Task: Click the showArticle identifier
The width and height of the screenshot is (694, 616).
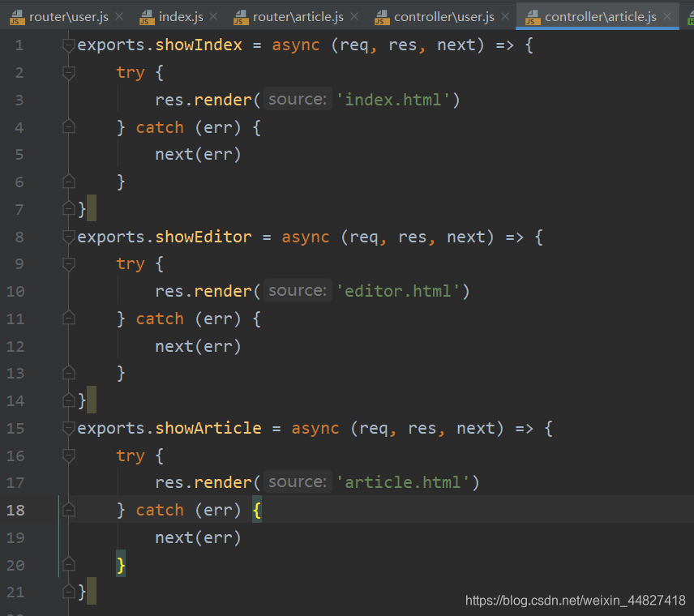Action: [208, 429]
